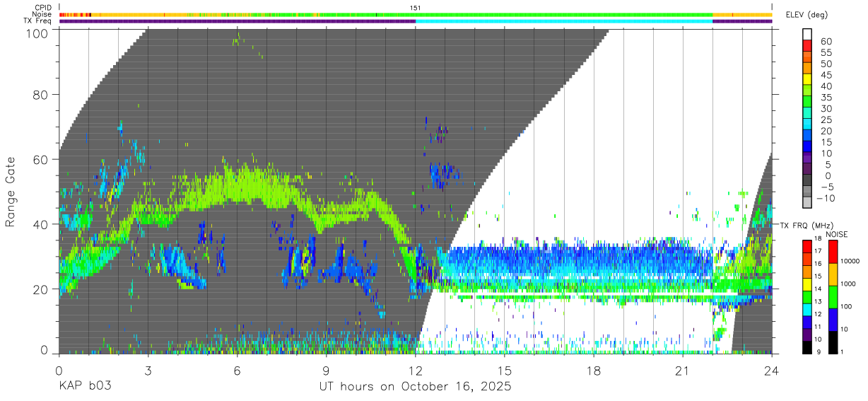Click the 60 tick on the Range Gate axis

click(x=40, y=160)
